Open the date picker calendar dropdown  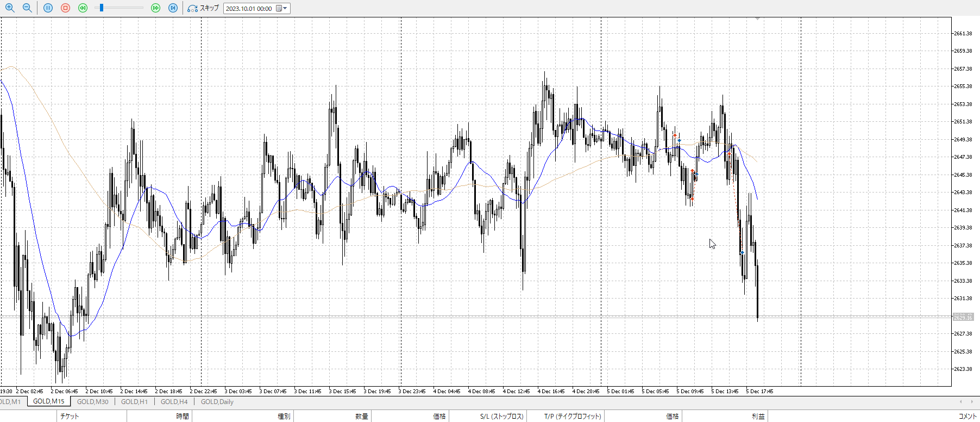click(281, 8)
